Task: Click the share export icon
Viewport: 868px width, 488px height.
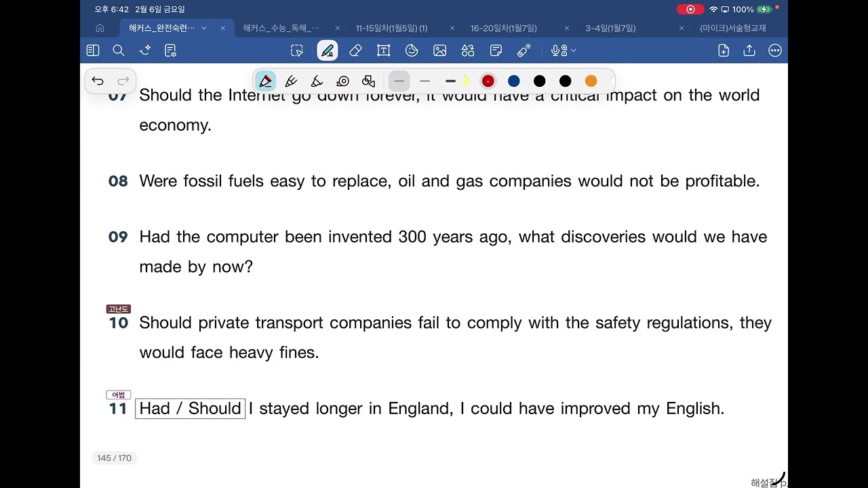Action: 749,51
